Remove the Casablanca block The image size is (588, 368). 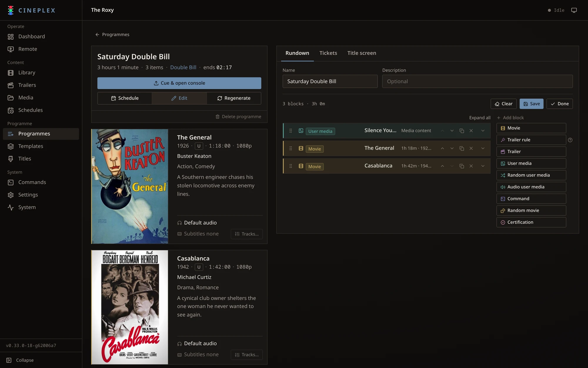point(471,166)
